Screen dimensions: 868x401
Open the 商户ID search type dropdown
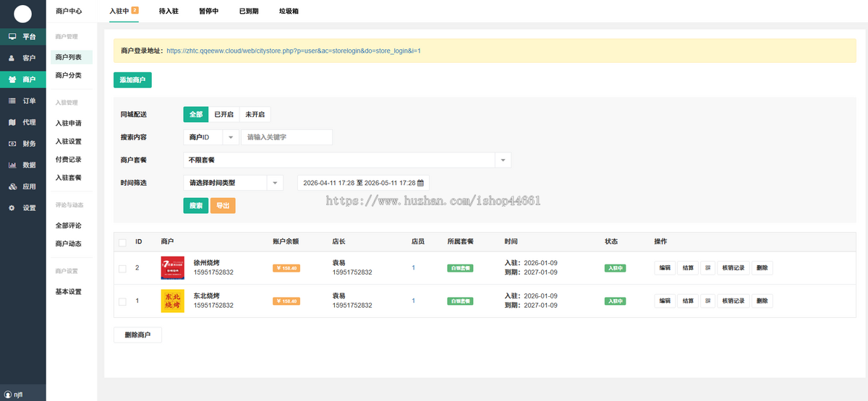(x=210, y=137)
